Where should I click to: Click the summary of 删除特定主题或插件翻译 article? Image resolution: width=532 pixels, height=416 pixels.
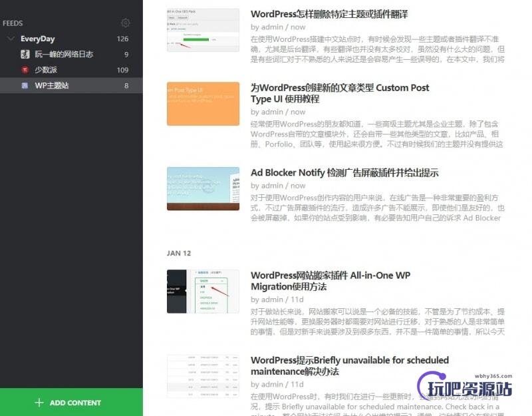click(377, 49)
